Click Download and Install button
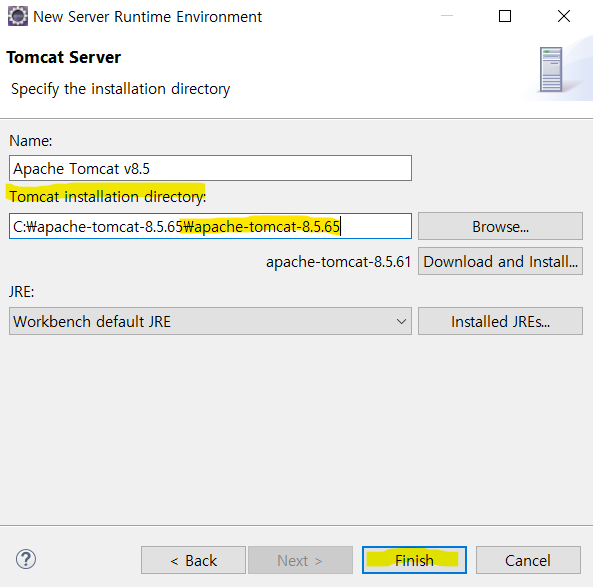This screenshot has width=593, height=587. pyautogui.click(x=500, y=261)
